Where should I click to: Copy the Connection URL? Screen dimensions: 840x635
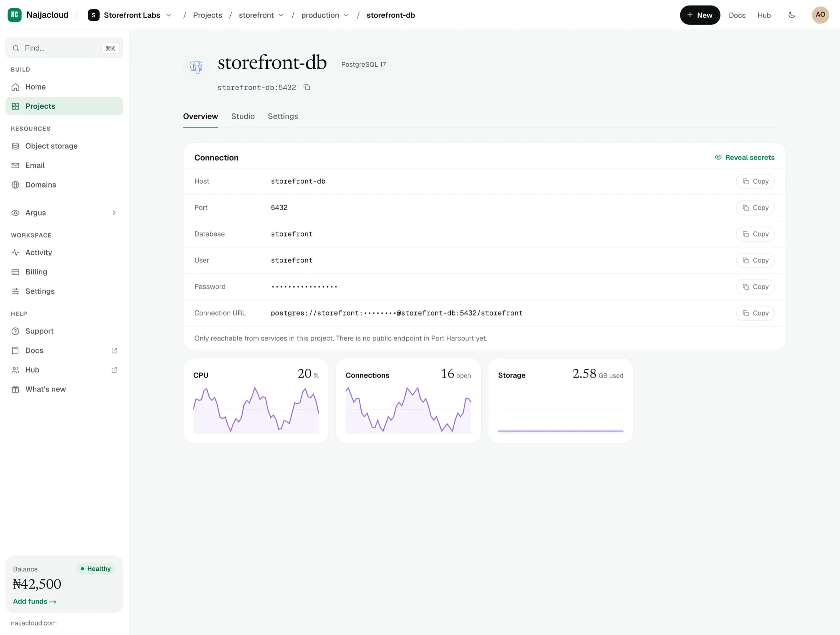(x=755, y=313)
